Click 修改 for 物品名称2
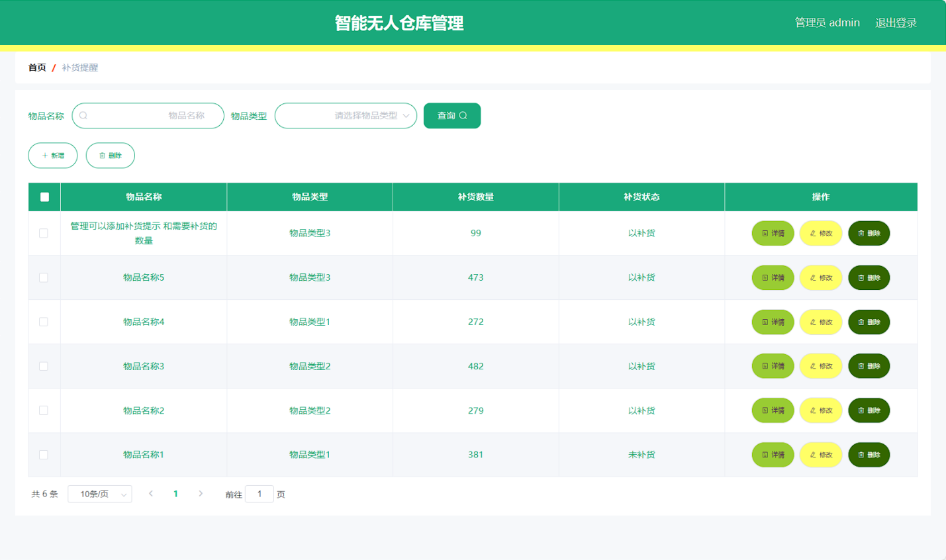The image size is (946, 560). click(x=821, y=410)
